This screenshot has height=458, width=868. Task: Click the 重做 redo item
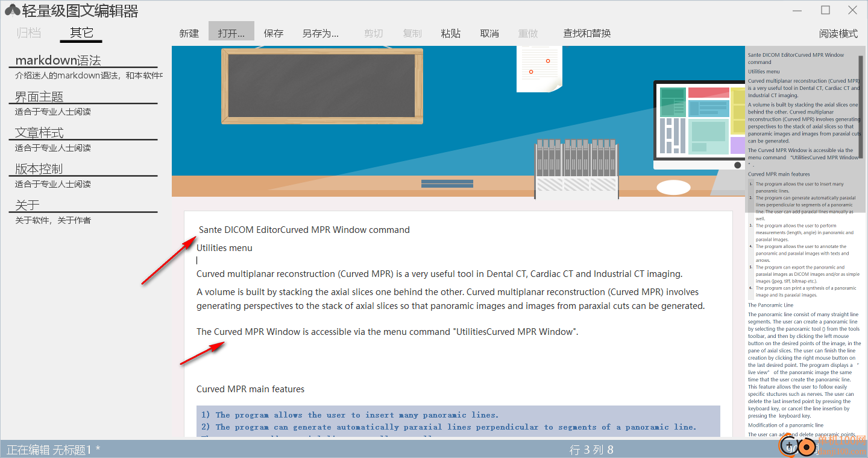[528, 33]
